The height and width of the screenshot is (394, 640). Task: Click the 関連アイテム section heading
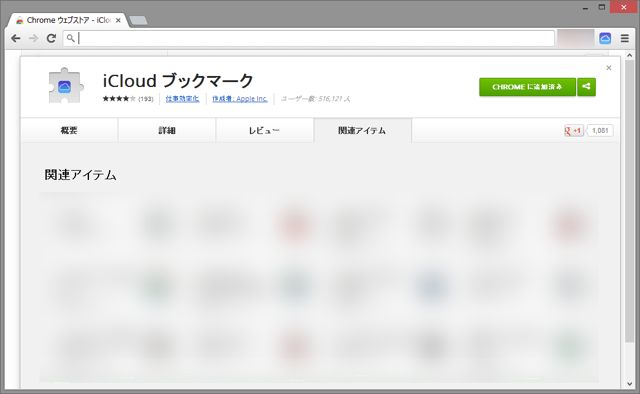coord(80,175)
